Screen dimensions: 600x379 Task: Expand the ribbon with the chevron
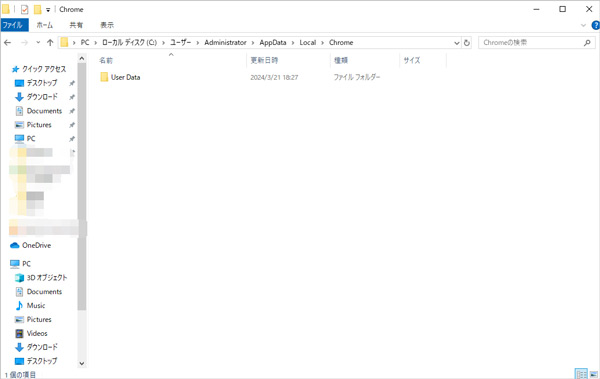pos(583,25)
